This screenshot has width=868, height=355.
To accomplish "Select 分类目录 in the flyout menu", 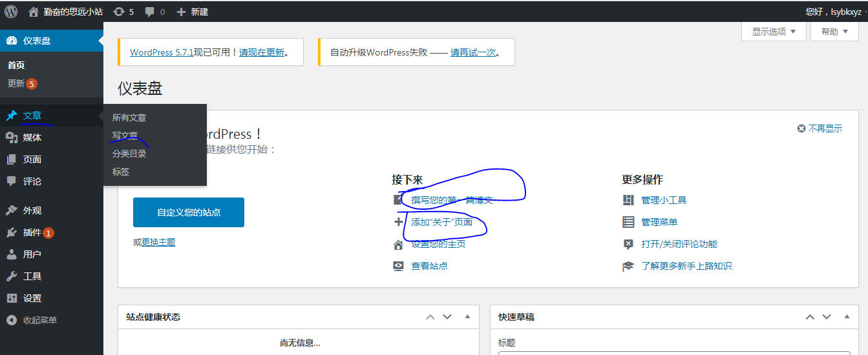I will point(129,154).
